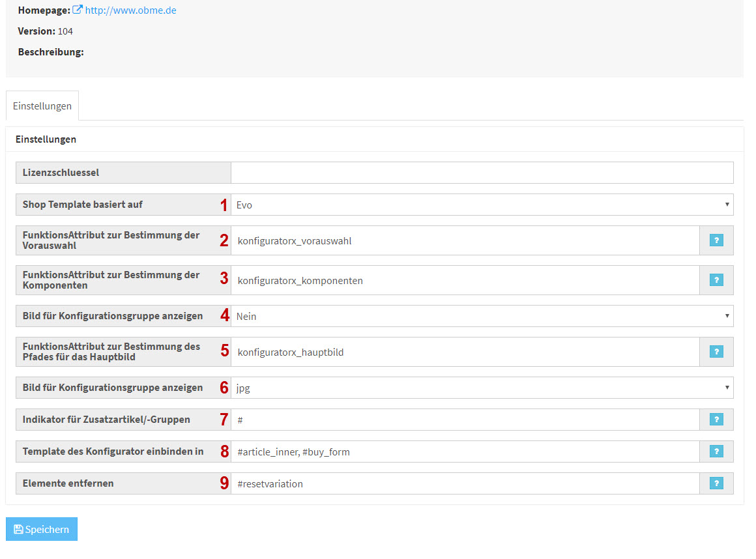
Task: Click the konfiguratorx_hauptbild text field
Action: [465, 352]
